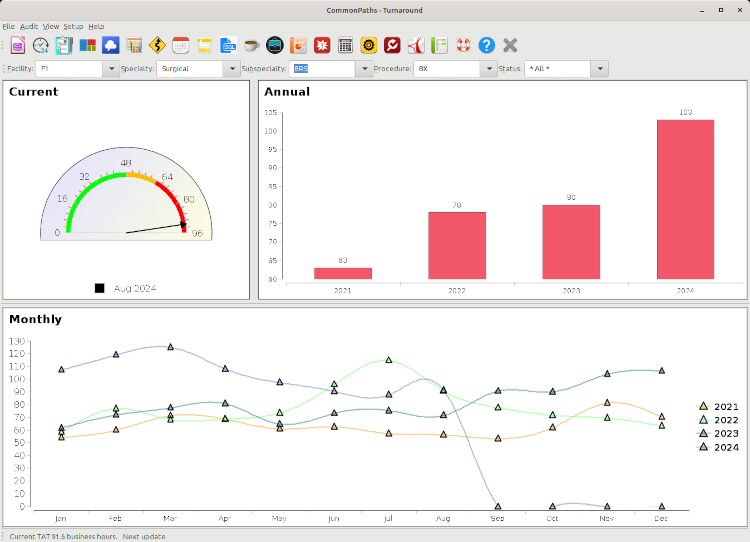The height and width of the screenshot is (542, 750).
Task: Click the coffee cup icon
Action: click(x=251, y=45)
